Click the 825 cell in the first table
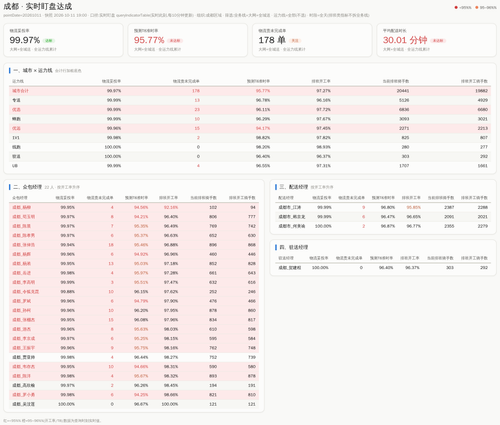This screenshot has height=425, width=500. click(405, 138)
